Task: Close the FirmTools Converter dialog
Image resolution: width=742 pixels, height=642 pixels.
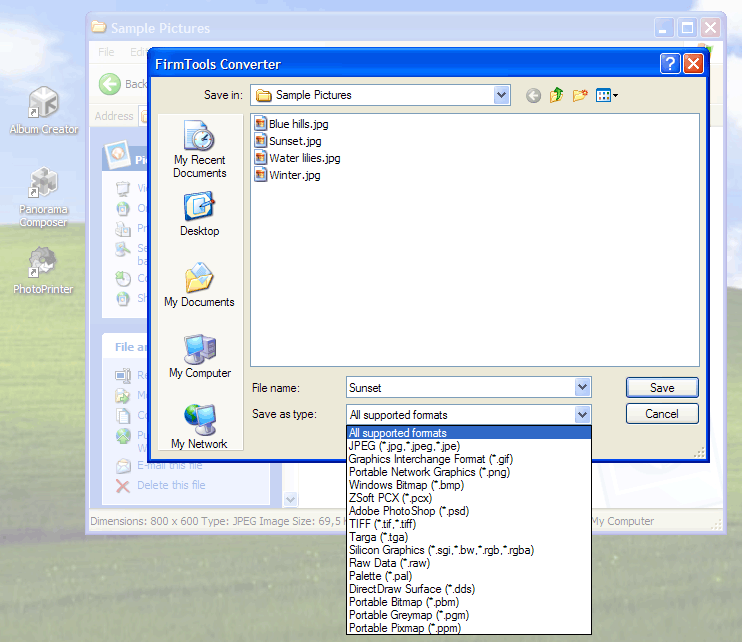Action: [x=693, y=63]
